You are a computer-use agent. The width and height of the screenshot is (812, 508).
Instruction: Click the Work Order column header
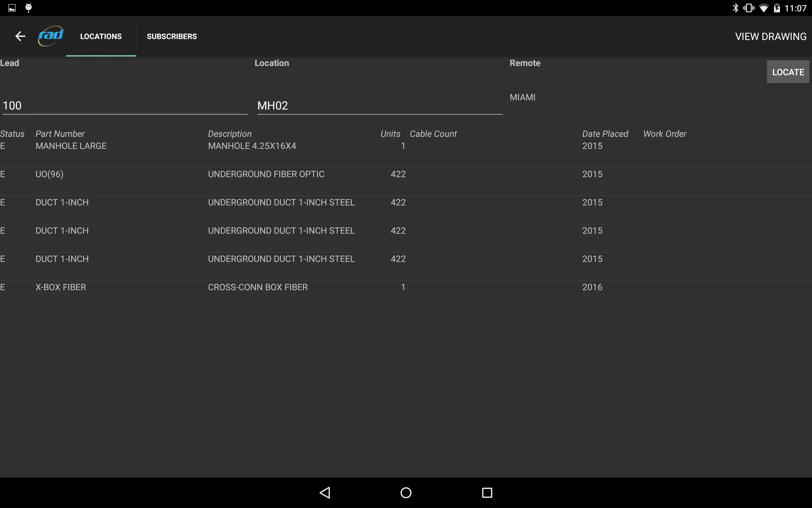click(x=665, y=134)
